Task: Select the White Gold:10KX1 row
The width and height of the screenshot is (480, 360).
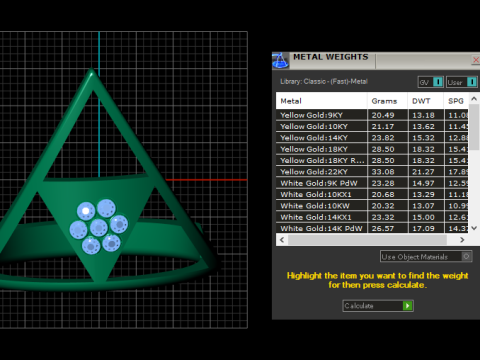Action: [372, 194]
